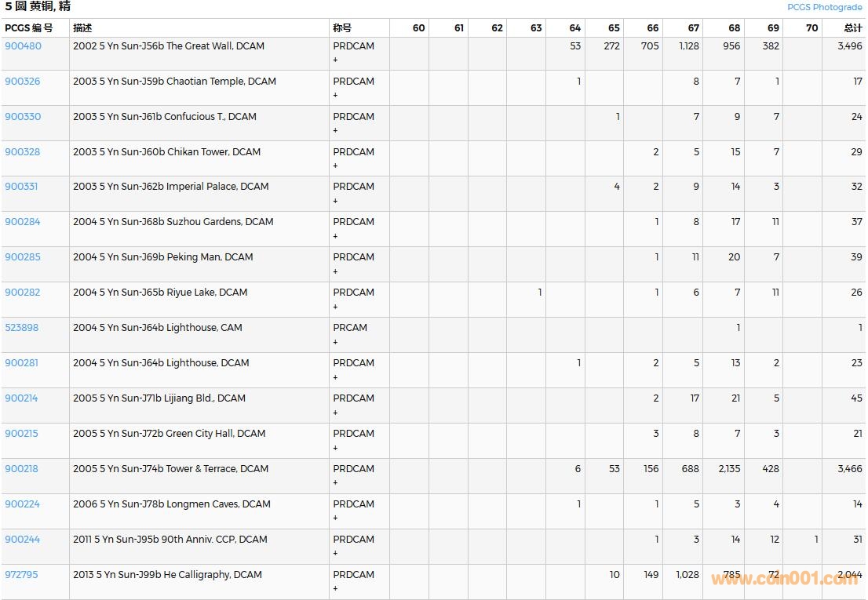This screenshot has width=868, height=600.
Task: Open link 900331 for Imperial Palace
Action: click(21, 187)
